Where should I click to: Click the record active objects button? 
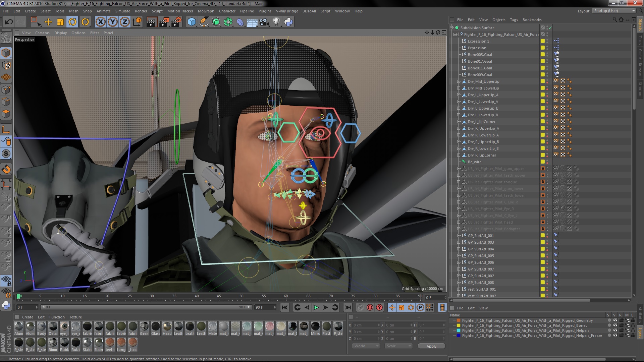point(361,307)
